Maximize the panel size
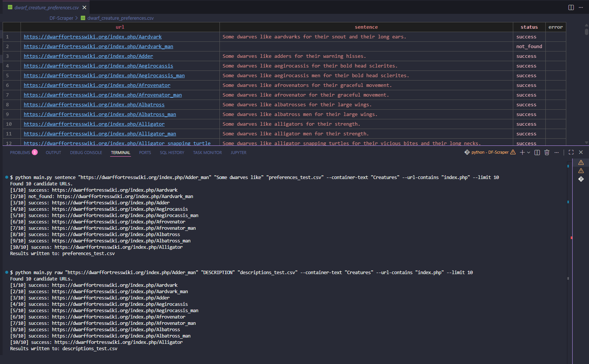Screen dimensions: 589x364 [571, 152]
